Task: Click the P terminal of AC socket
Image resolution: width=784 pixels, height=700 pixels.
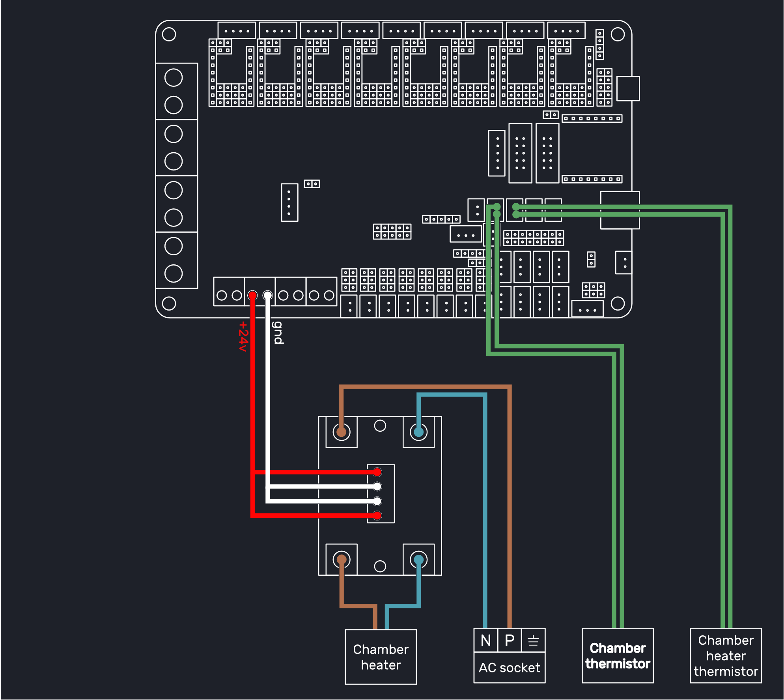Action: [x=510, y=640]
